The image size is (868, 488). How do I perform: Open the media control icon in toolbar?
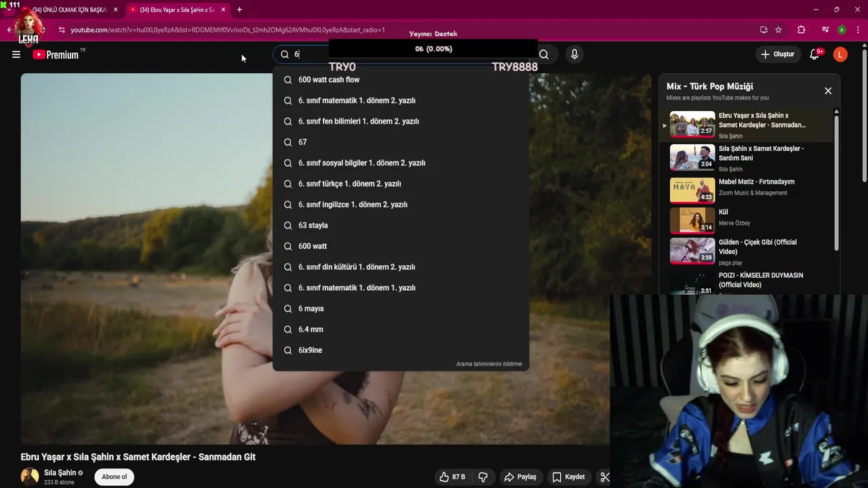coord(825,30)
